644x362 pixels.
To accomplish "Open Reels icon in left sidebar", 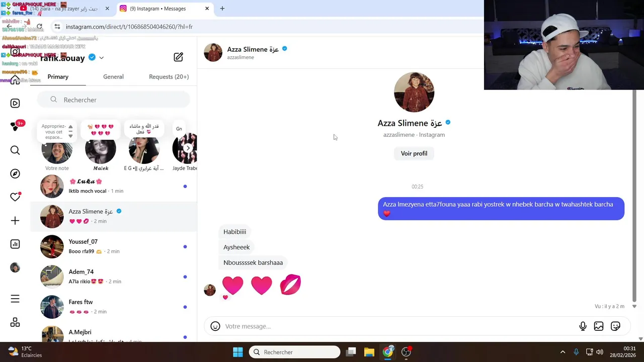I will pyautogui.click(x=15, y=103).
